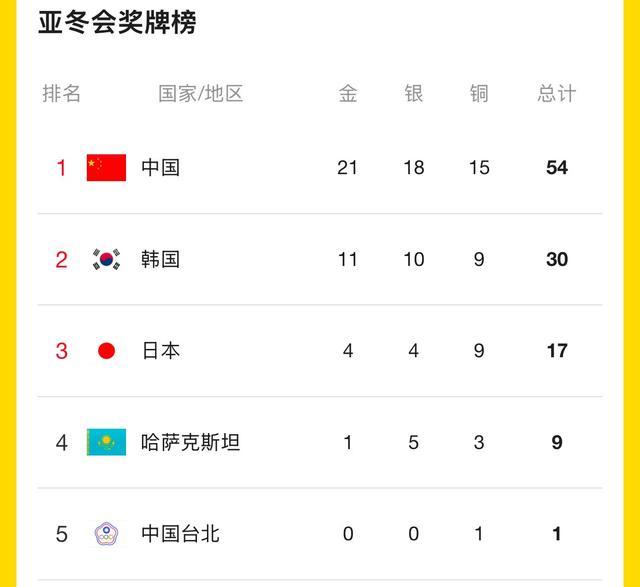Click the Chinese Taipei flag icon
Image resolution: width=640 pixels, height=587 pixels.
106,534
